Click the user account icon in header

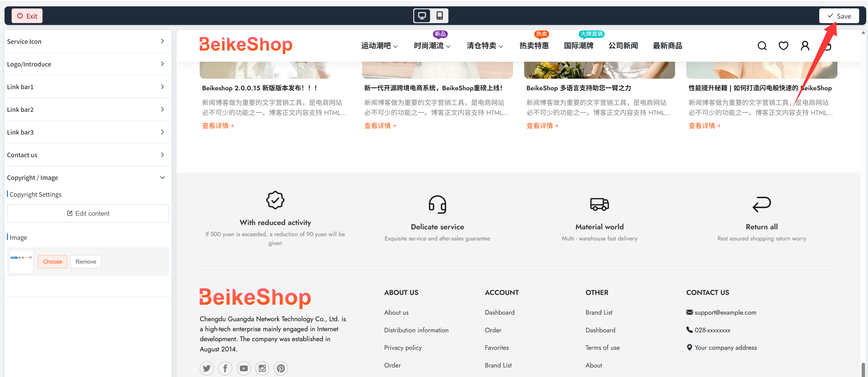(x=805, y=46)
